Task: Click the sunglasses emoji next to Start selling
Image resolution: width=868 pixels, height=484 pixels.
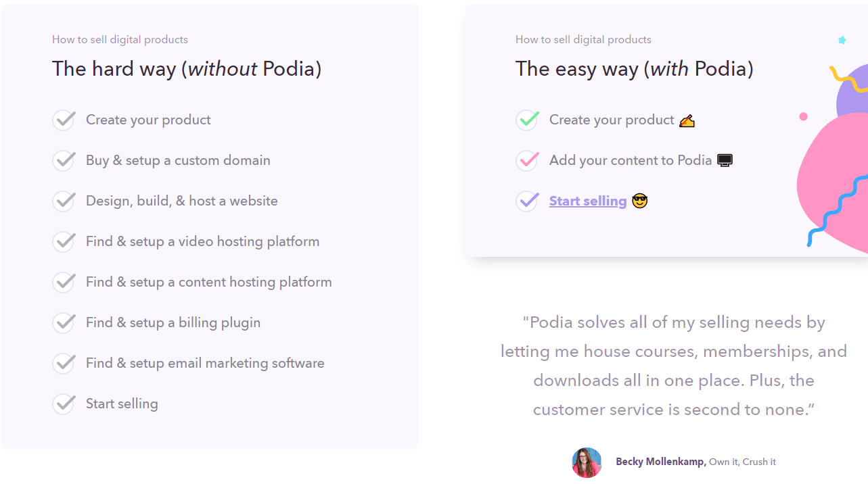Action: coord(639,201)
